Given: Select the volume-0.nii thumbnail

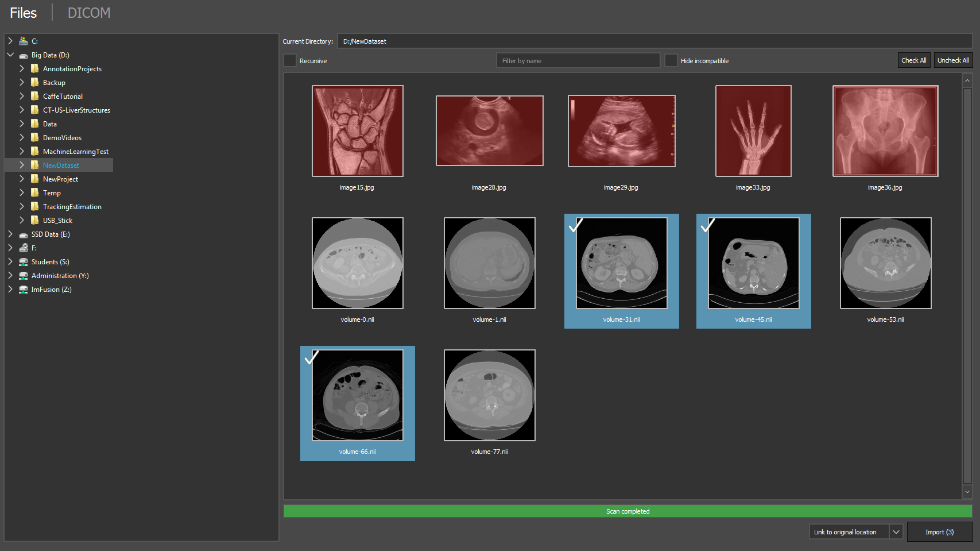Looking at the screenshot, I should [358, 263].
